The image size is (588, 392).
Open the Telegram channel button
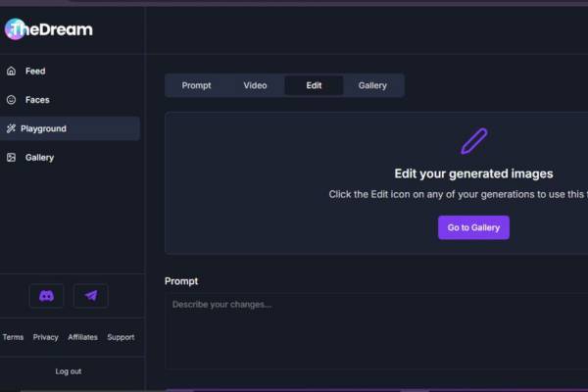click(x=91, y=296)
